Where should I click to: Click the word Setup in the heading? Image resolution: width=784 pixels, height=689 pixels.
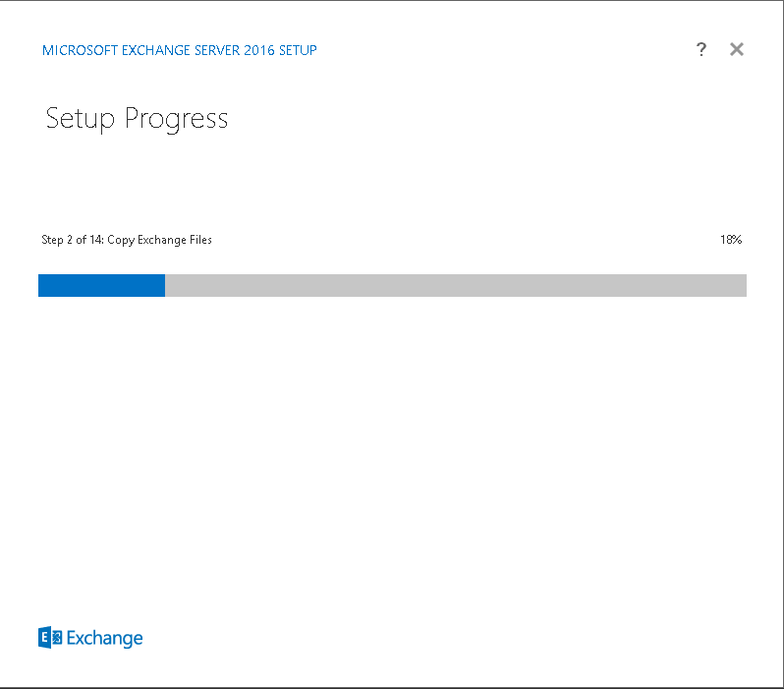80,119
